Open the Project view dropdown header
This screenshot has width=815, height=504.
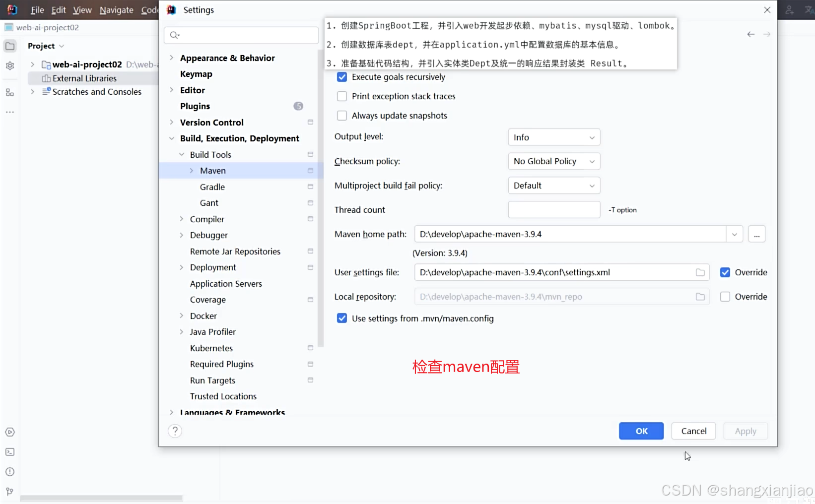coord(46,46)
